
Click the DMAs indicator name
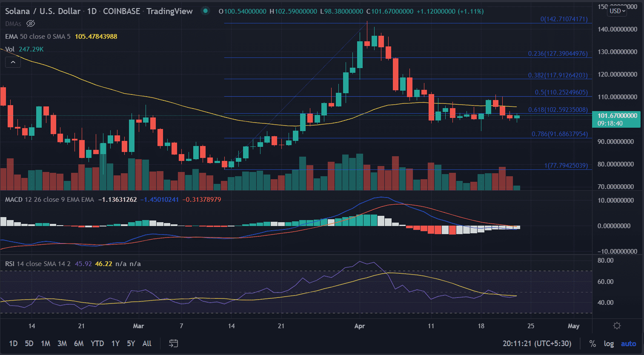pyautogui.click(x=13, y=24)
